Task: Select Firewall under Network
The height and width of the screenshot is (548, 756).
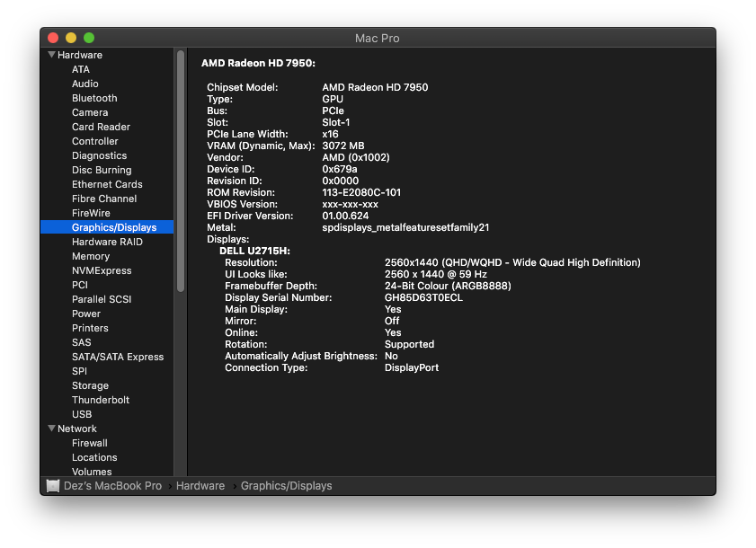Action: [90, 444]
